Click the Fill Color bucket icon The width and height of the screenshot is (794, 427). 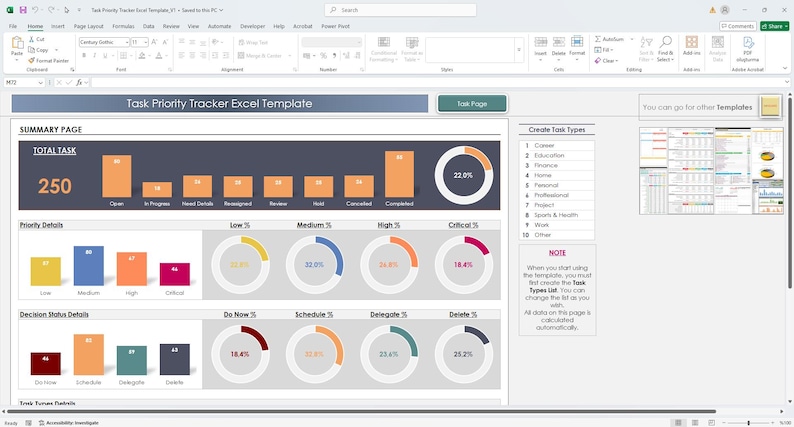[x=142, y=55]
